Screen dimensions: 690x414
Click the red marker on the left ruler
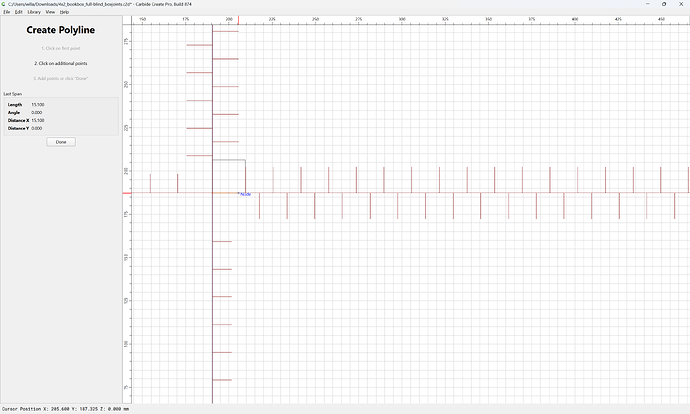click(x=127, y=193)
